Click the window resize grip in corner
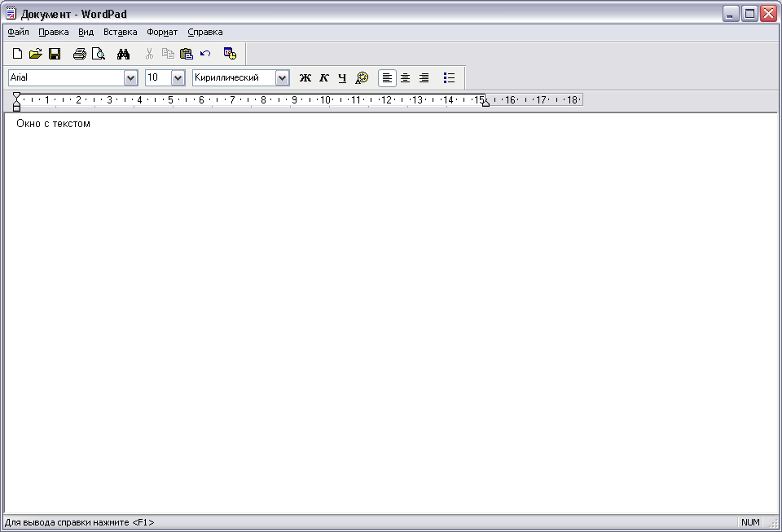782x532 pixels. coord(774,523)
